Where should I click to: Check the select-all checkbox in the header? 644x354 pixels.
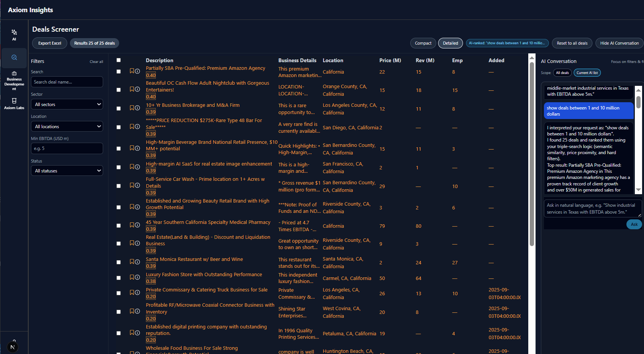coord(118,60)
